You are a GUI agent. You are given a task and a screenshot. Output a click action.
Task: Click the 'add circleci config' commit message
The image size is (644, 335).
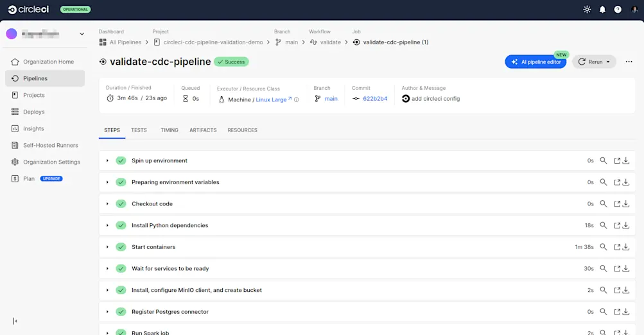click(436, 99)
